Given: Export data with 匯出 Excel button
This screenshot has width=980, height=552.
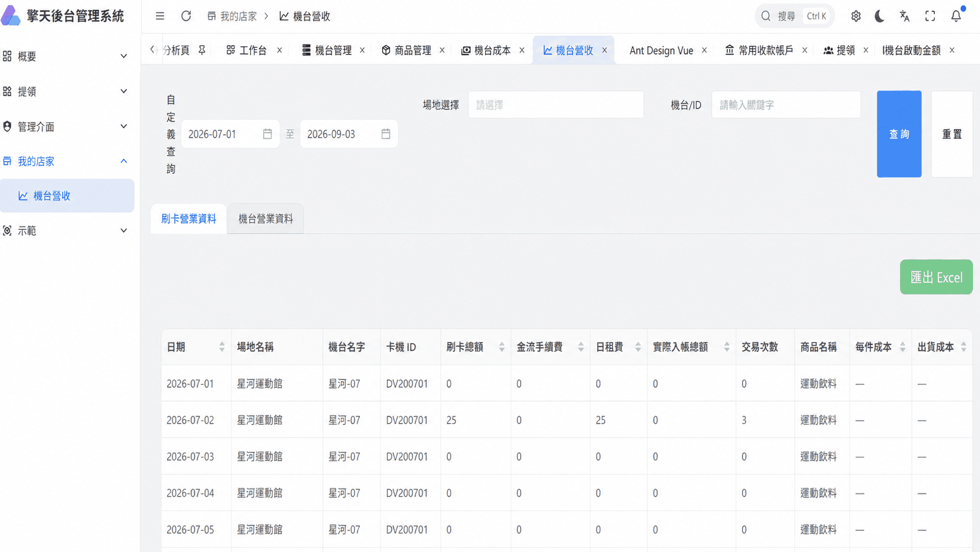Looking at the screenshot, I should point(936,277).
